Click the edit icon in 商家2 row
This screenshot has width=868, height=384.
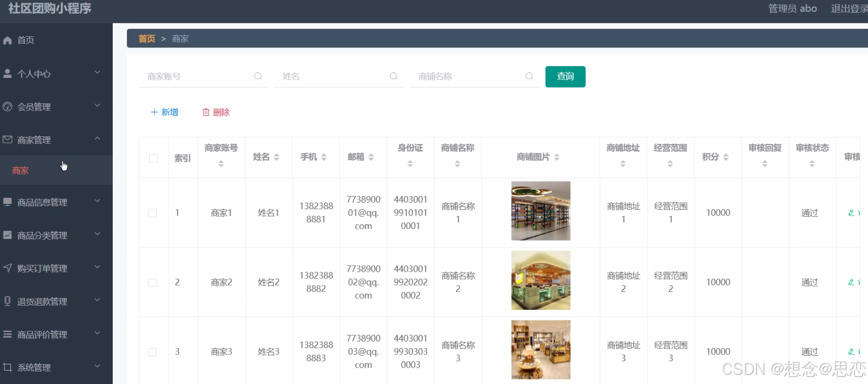851,282
